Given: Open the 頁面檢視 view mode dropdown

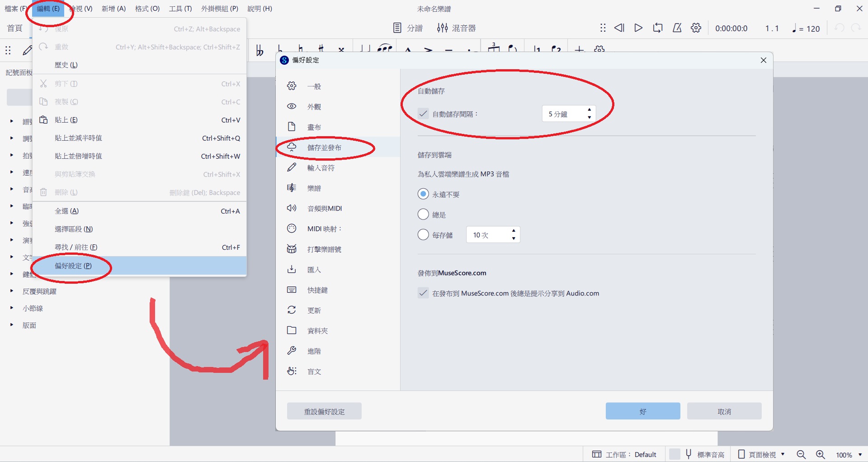Looking at the screenshot, I should coord(762,454).
